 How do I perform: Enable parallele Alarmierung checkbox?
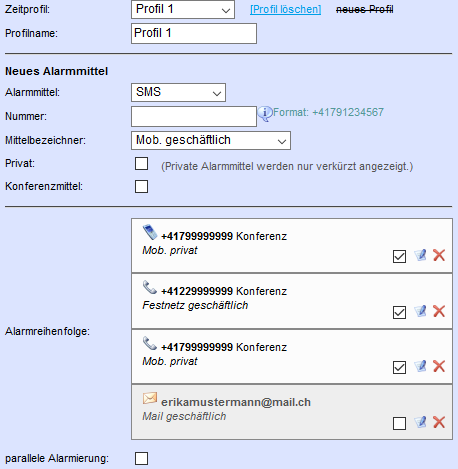click(141, 458)
